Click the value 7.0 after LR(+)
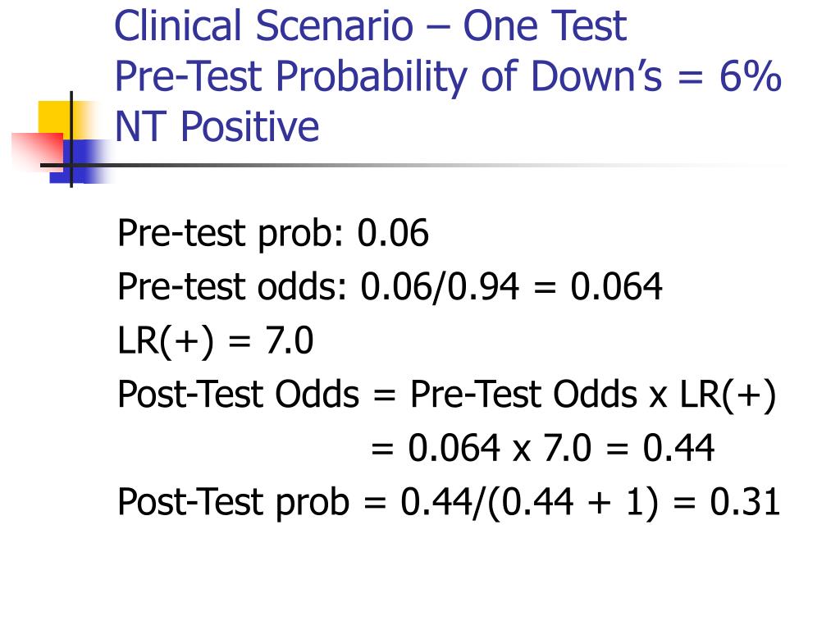The height and width of the screenshot is (630, 840). [290, 340]
